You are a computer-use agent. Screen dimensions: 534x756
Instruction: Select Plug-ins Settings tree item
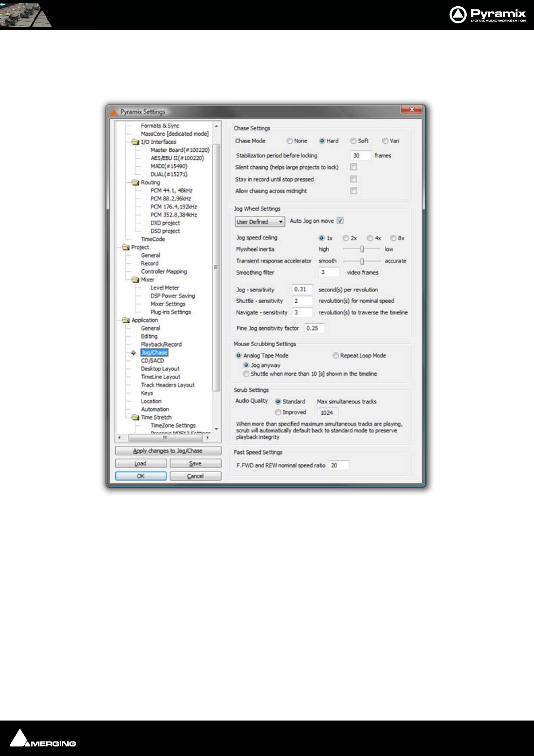coord(171,312)
